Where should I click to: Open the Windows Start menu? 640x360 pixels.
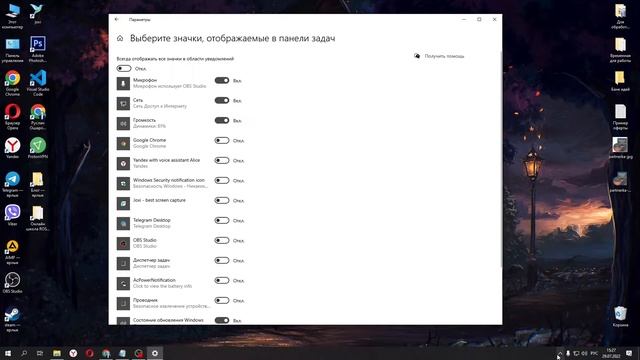click(8, 353)
